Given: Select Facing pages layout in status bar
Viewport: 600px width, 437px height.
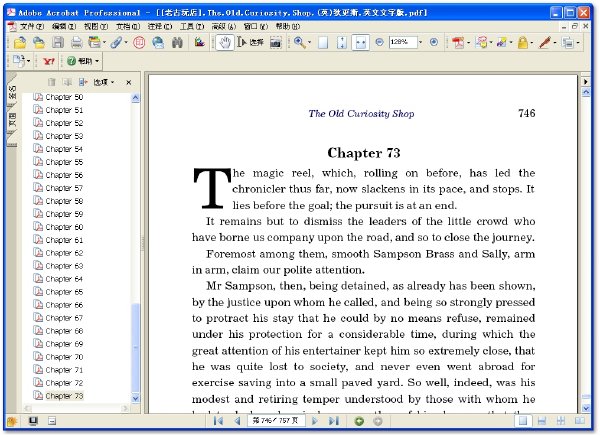Looking at the screenshot, I should [x=580, y=421].
